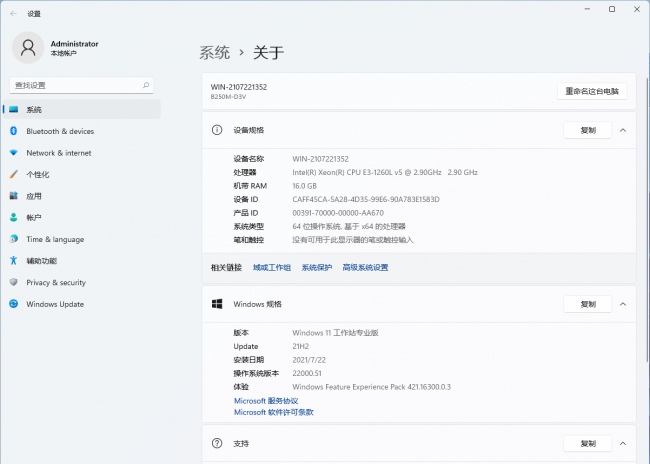Click the Bluetooth icon in sidebar
This screenshot has width=650, height=464.
pyautogui.click(x=14, y=131)
